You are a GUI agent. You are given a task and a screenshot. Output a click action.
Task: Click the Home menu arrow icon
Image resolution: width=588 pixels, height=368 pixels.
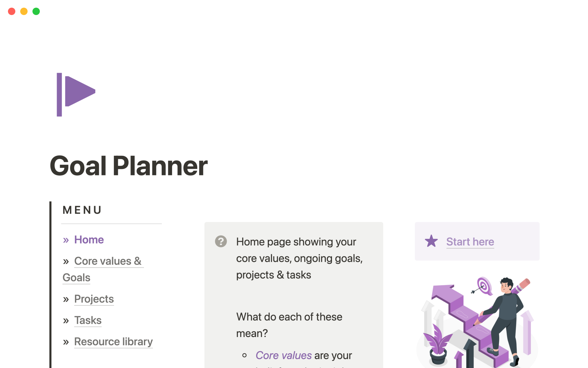coord(66,240)
